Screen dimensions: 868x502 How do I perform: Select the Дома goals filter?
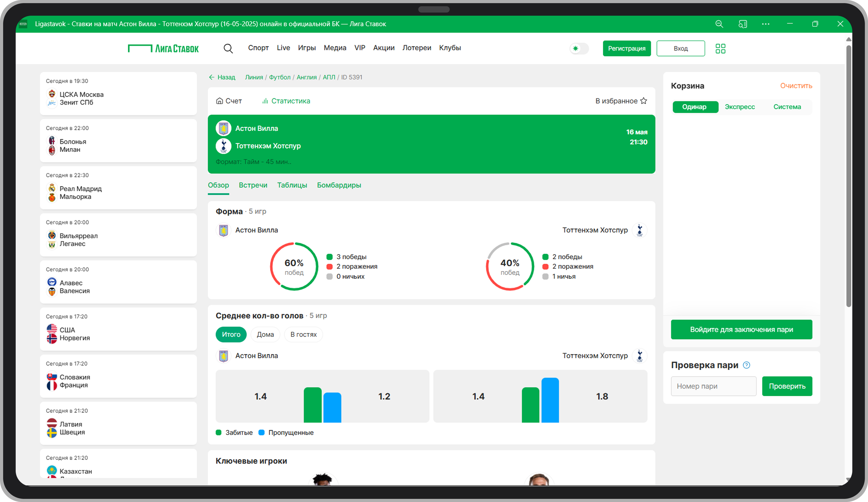(265, 335)
